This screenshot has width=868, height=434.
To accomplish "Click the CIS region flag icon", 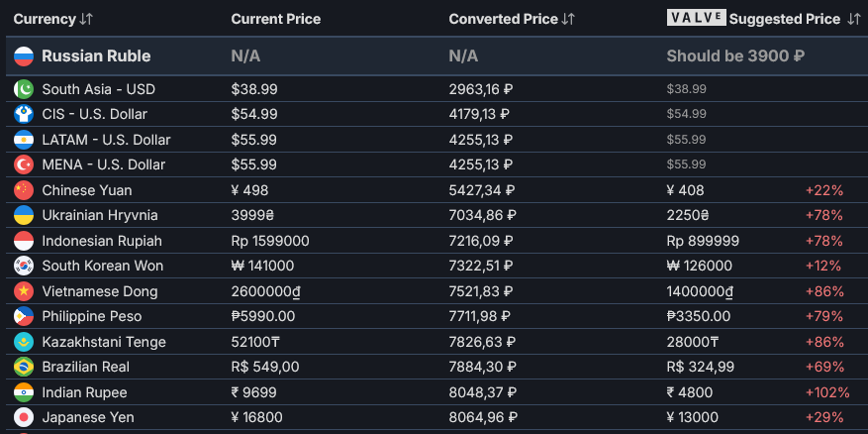I will 24,115.
